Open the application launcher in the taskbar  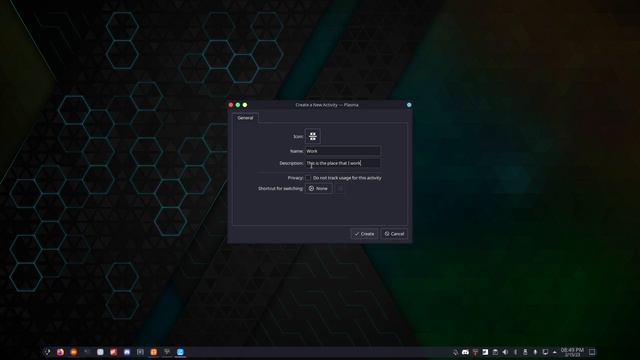[x=47, y=352]
